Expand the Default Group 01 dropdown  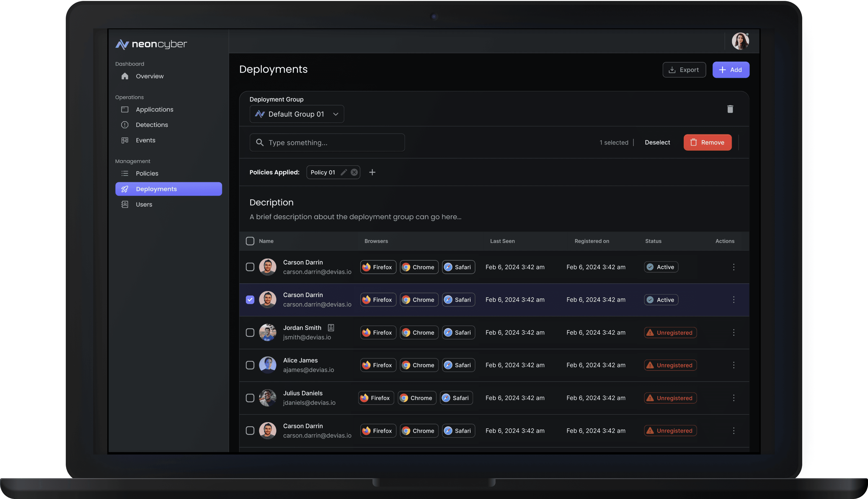(297, 114)
